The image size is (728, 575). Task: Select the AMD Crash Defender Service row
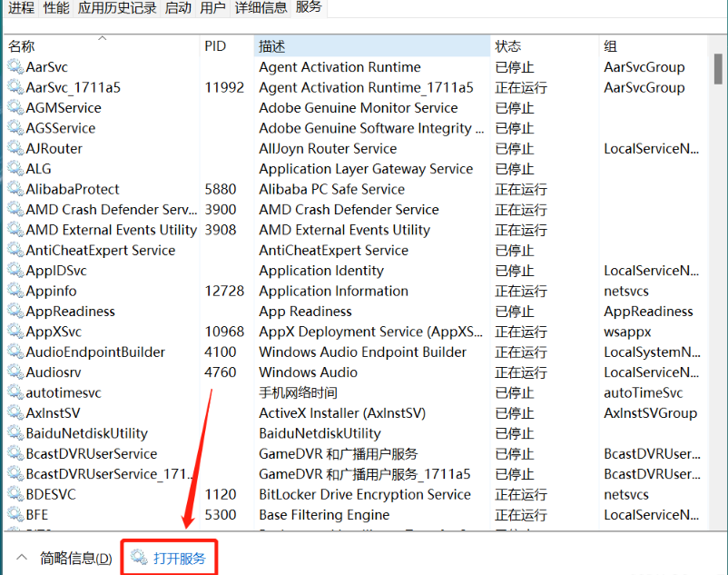click(111, 210)
